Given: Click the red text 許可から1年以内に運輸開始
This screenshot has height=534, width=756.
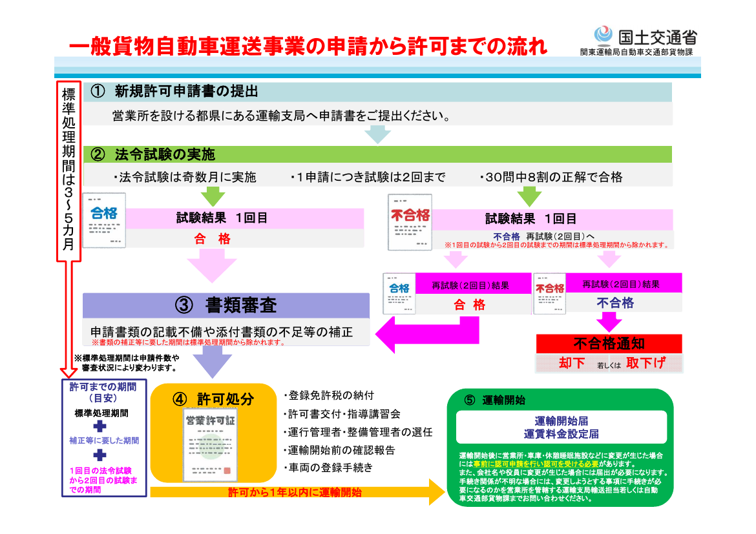Looking at the screenshot, I should (x=295, y=493).
